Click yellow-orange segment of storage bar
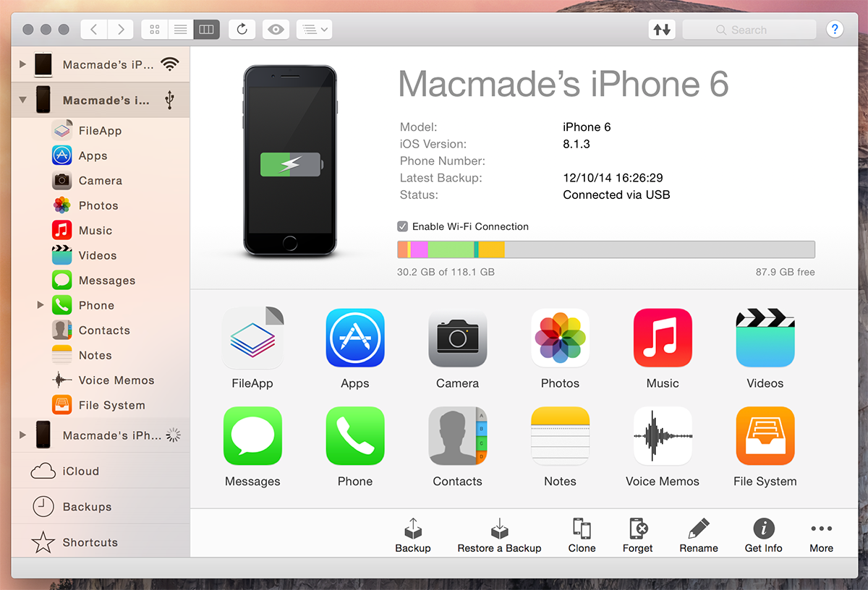Viewport: 868px width, 590px height. pos(492,249)
